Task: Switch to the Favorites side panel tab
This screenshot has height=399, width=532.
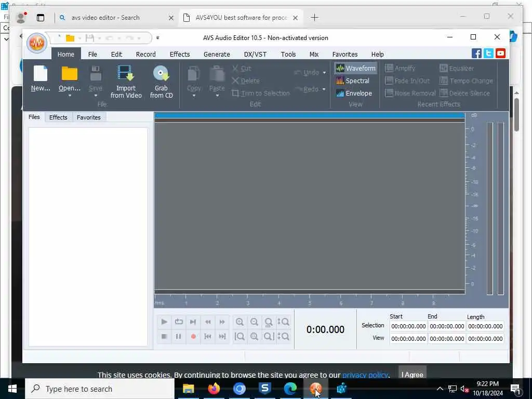Action: point(88,117)
